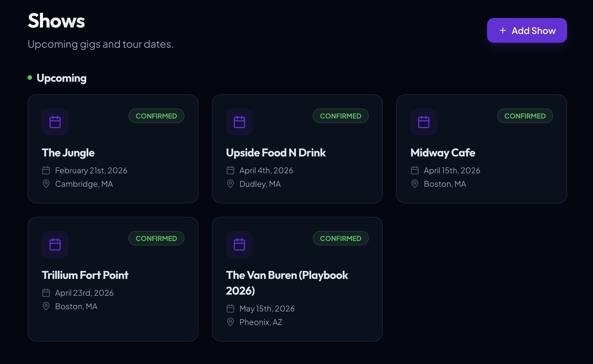This screenshot has height=364, width=593.
Task: Click the calendar icon on Midway Cafe card
Action: coord(424,122)
